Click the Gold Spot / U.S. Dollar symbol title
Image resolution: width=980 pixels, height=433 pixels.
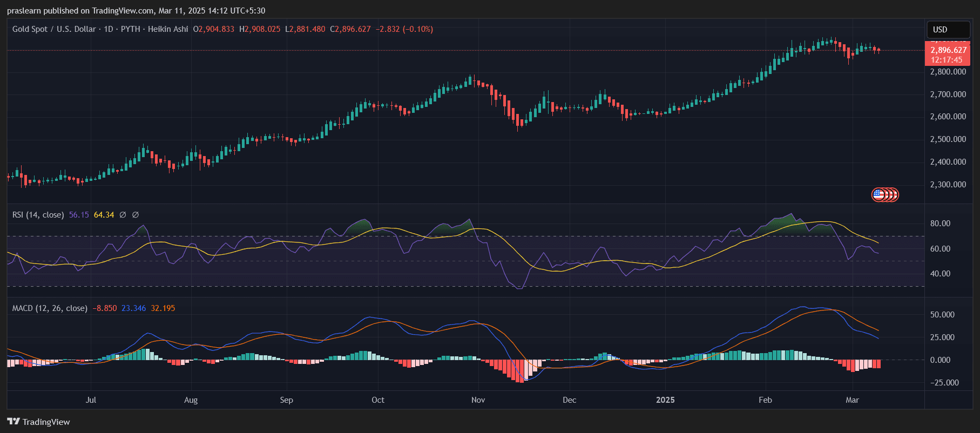pyautogui.click(x=54, y=29)
